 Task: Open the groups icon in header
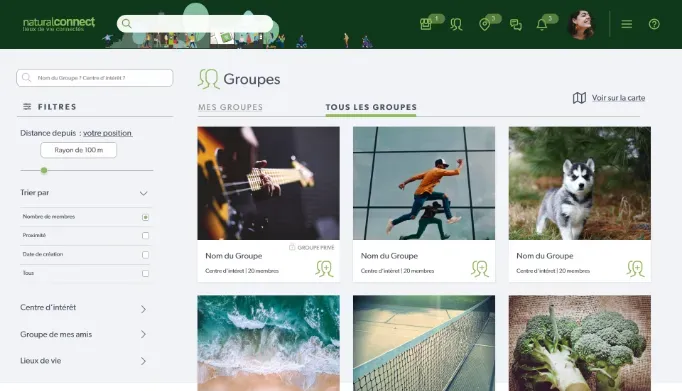456,24
